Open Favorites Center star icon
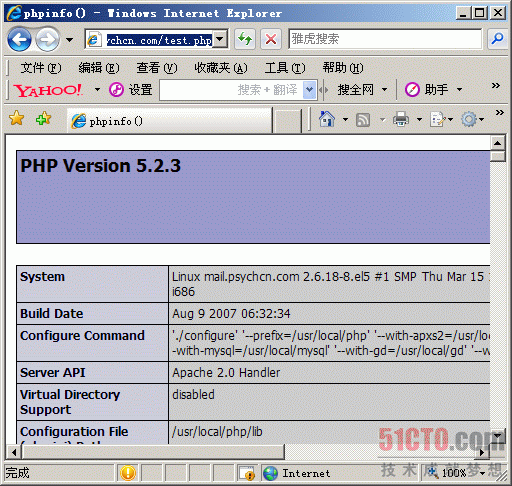Image resolution: width=512 pixels, height=486 pixels. click(x=16, y=118)
